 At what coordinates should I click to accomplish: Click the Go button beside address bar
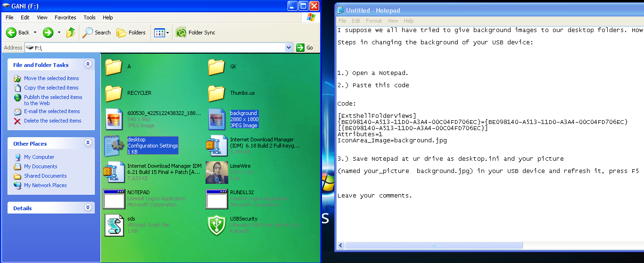305,48
